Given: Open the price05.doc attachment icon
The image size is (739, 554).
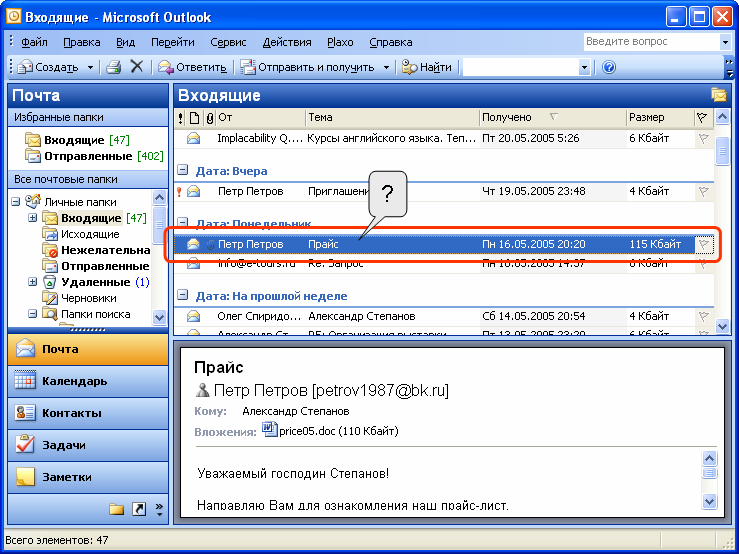Looking at the screenshot, I should pos(270,430).
